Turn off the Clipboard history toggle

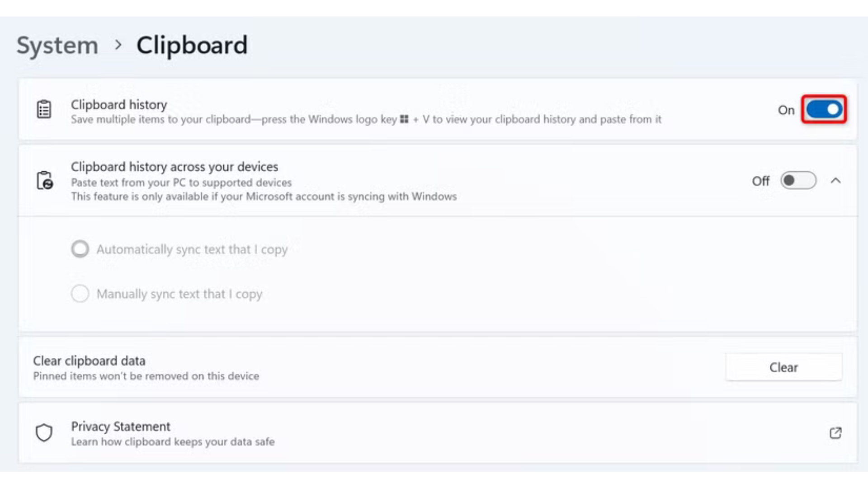pos(824,109)
